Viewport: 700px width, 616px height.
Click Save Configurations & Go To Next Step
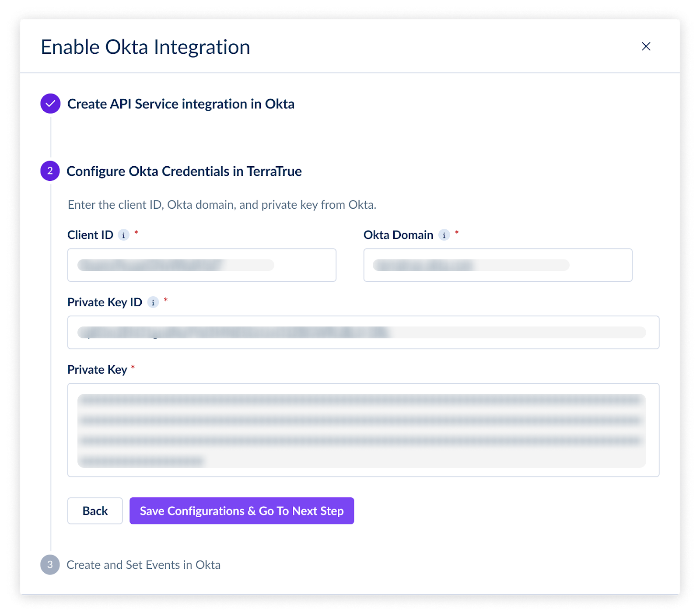point(241,511)
